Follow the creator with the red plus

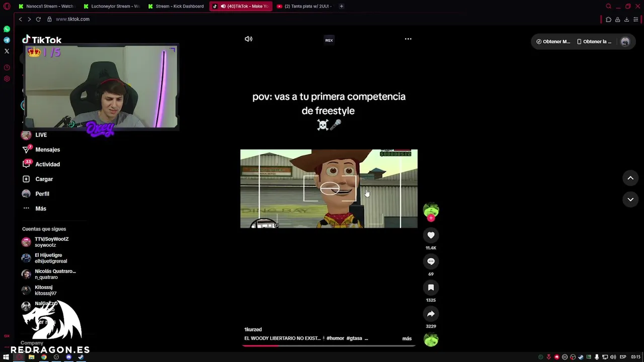(x=431, y=218)
